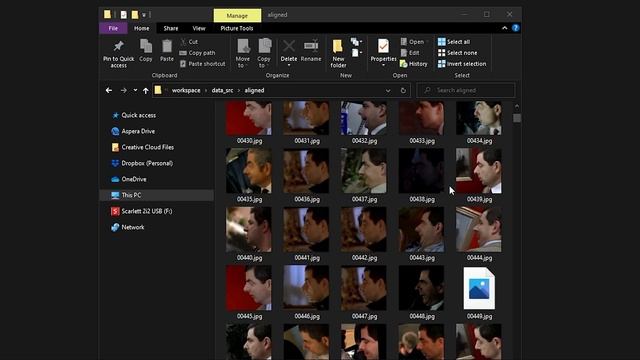Select the dark thumbnail 00438.jpg
This screenshot has width=640, height=360.
421,171
